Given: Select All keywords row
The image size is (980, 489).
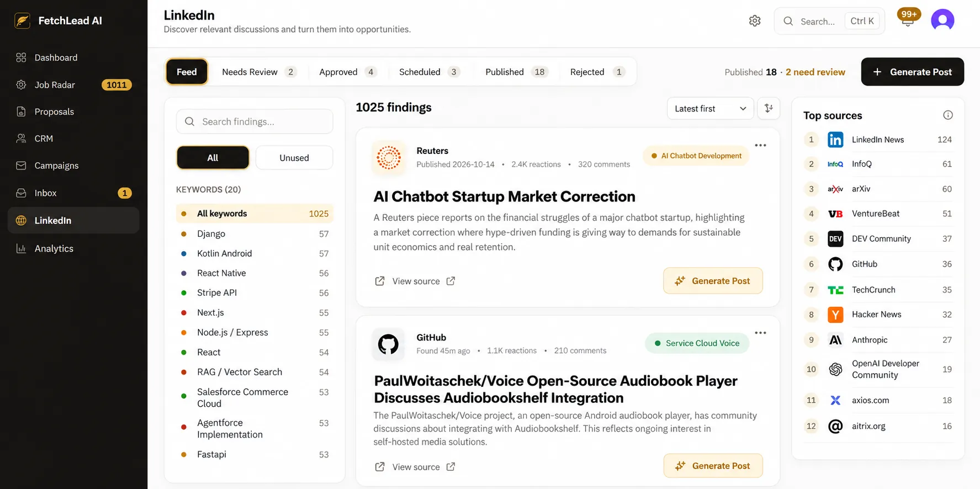Looking at the screenshot, I should pyautogui.click(x=255, y=214).
